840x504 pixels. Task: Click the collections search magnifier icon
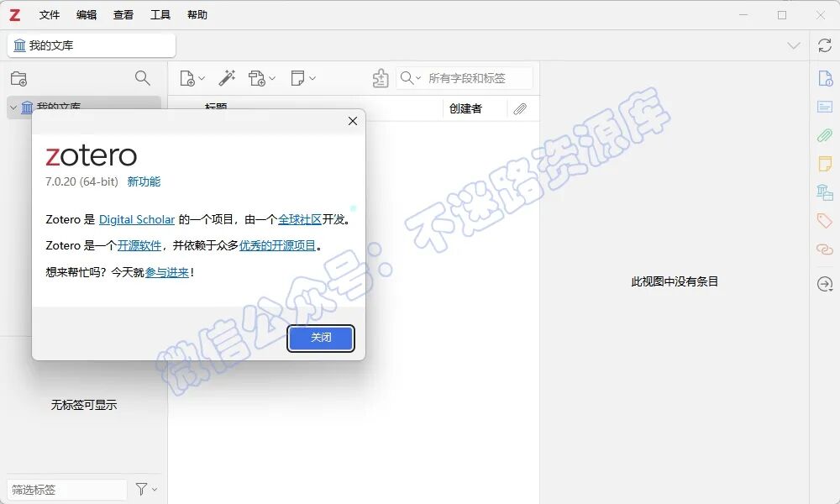pos(143,78)
